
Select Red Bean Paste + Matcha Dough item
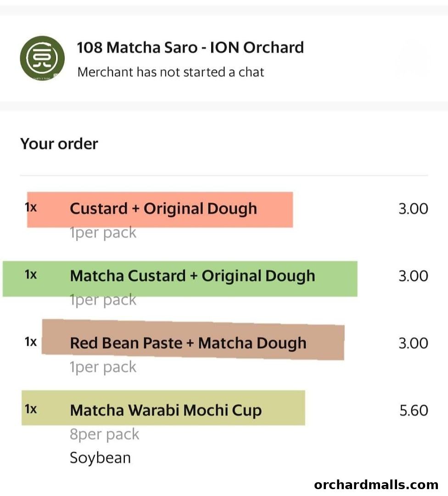point(188,343)
